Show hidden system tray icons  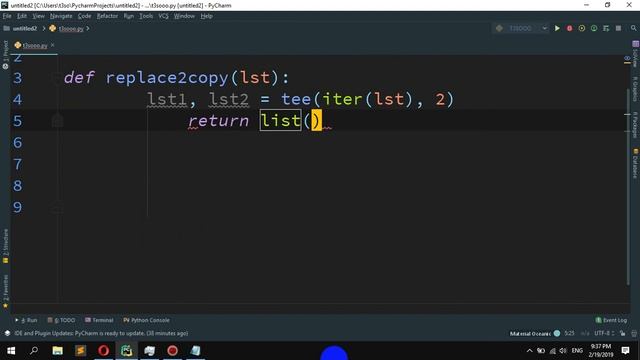tap(529, 351)
